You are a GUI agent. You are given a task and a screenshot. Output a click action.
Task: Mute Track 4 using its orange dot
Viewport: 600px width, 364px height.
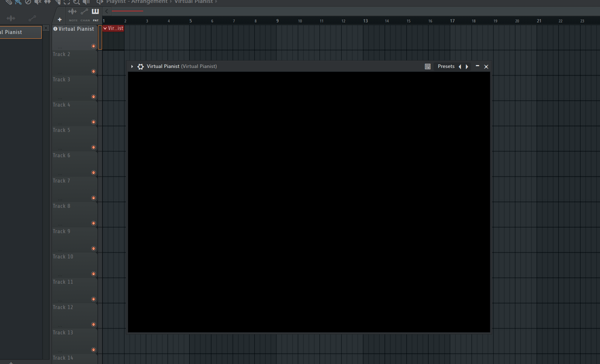point(93,122)
